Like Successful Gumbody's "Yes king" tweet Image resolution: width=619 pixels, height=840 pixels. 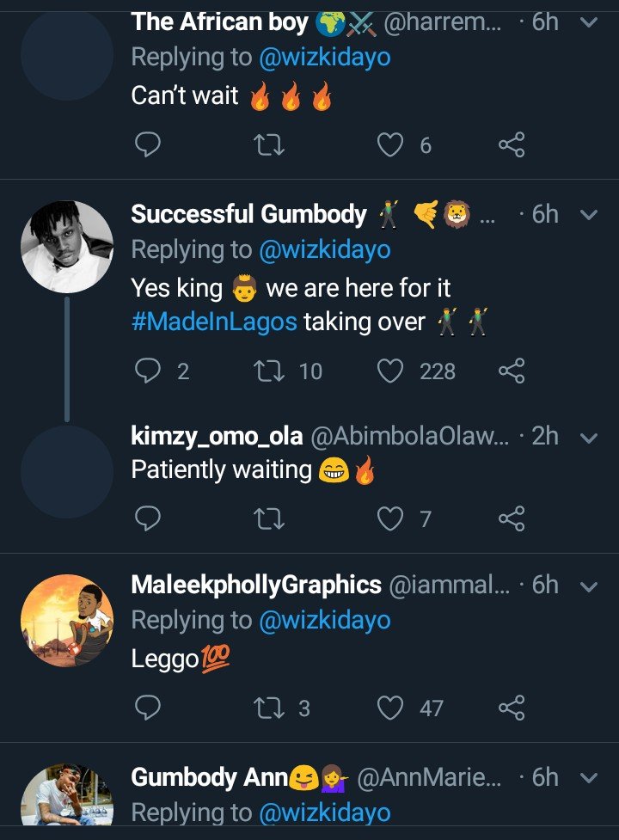(391, 371)
